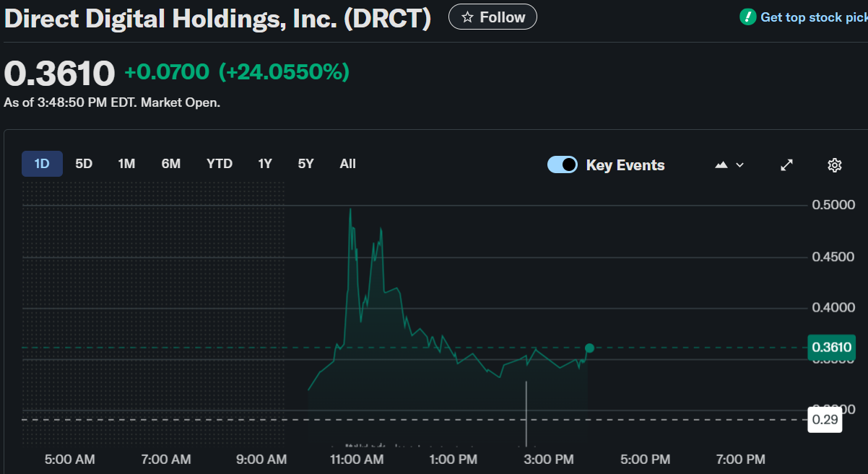This screenshot has width=868, height=474.
Task: Select the 1D time range
Action: 42,164
